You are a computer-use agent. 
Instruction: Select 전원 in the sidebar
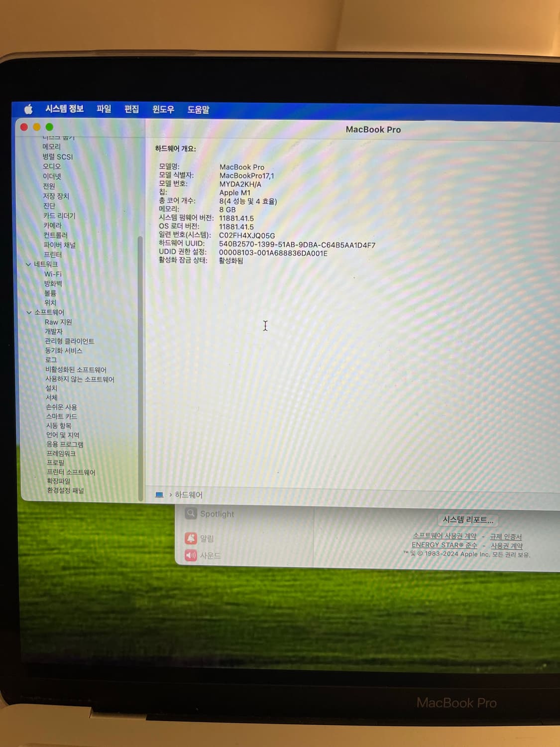[x=49, y=186]
